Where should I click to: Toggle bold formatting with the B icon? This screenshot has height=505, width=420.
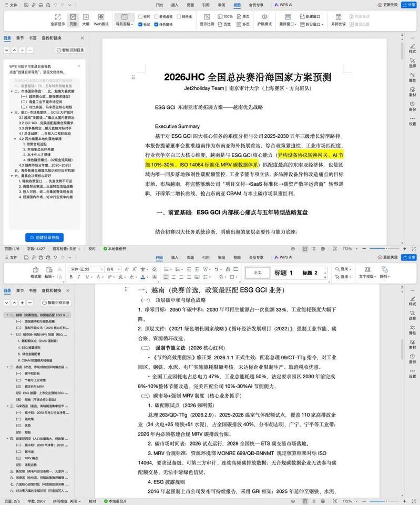tap(71, 277)
